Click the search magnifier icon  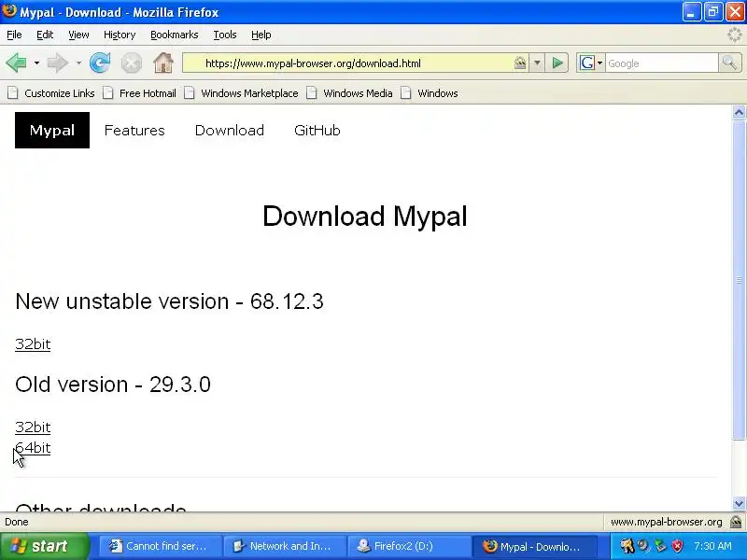pos(729,63)
